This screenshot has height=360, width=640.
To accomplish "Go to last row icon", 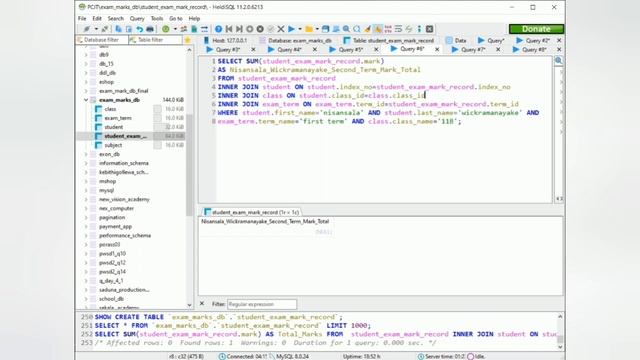I will pos(239,29).
